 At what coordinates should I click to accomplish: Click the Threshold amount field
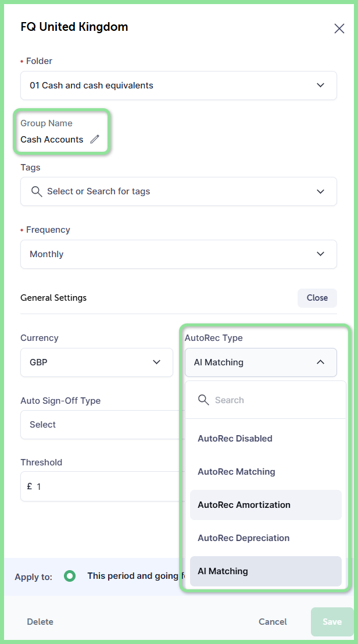pos(100,487)
